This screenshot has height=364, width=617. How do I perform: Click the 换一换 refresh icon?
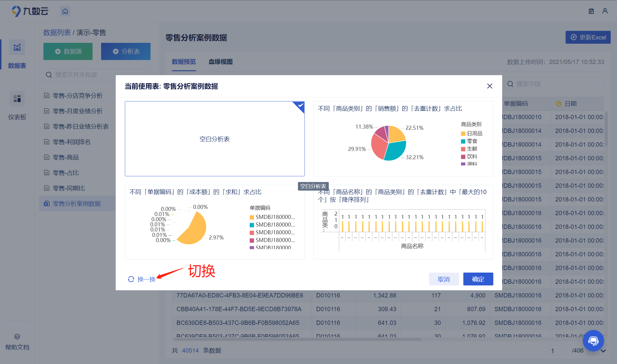pos(131,279)
